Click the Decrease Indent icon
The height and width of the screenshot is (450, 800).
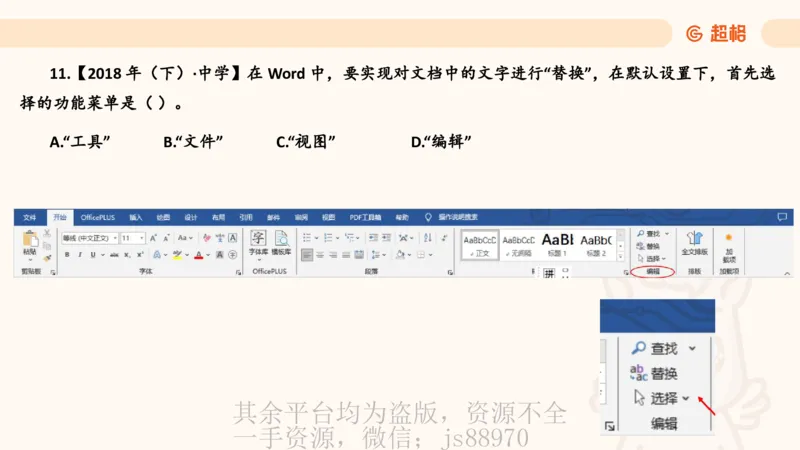click(373, 238)
